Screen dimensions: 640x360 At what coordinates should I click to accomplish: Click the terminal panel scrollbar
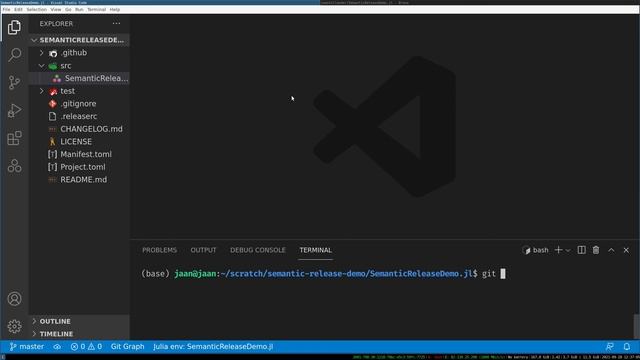click(636, 326)
